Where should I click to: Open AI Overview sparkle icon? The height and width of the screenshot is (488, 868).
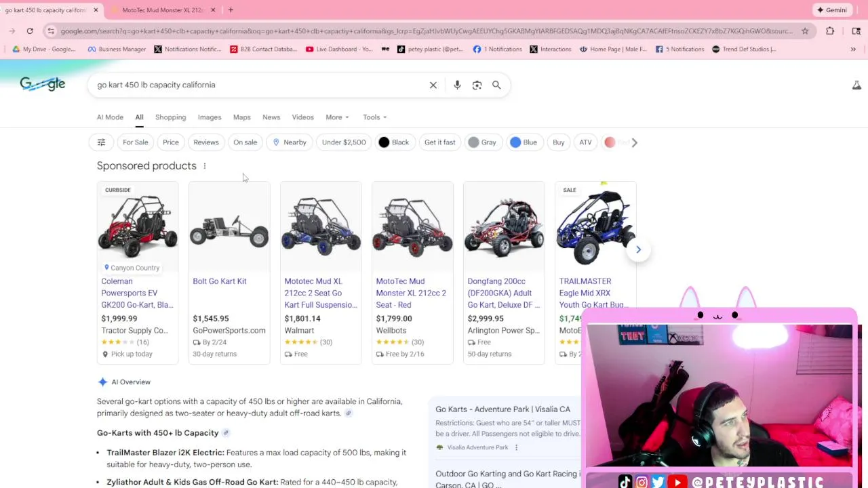tap(102, 382)
